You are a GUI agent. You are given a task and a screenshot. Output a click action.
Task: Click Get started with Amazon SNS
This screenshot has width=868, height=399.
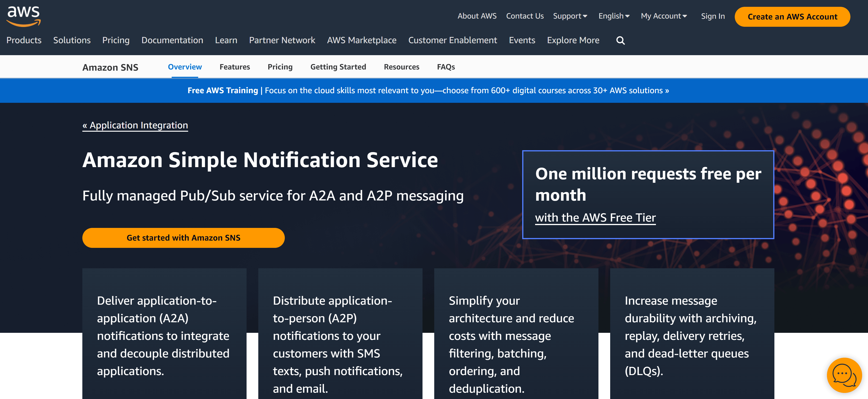183,238
